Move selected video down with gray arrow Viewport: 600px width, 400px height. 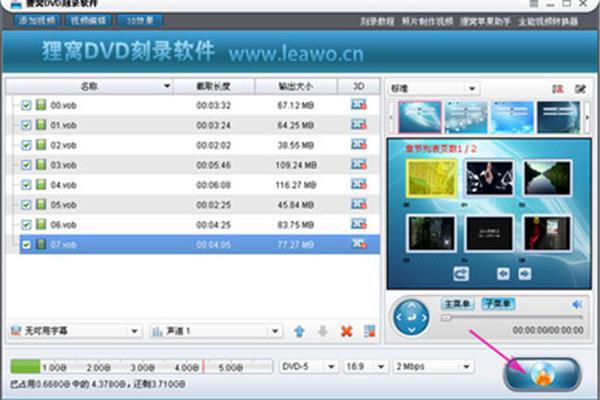[323, 331]
